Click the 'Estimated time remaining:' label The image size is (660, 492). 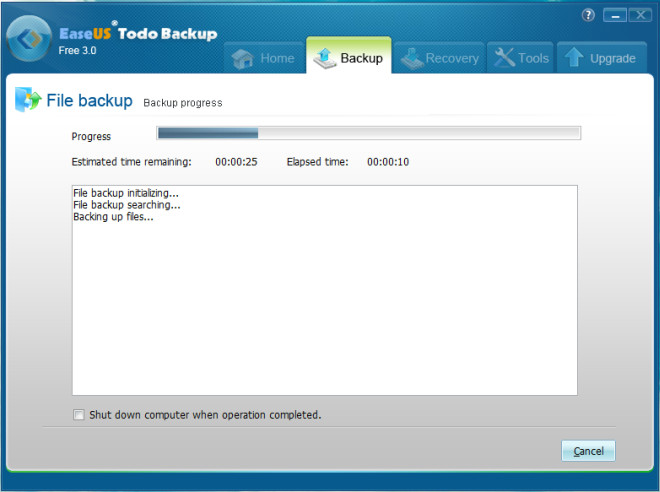[x=131, y=162]
